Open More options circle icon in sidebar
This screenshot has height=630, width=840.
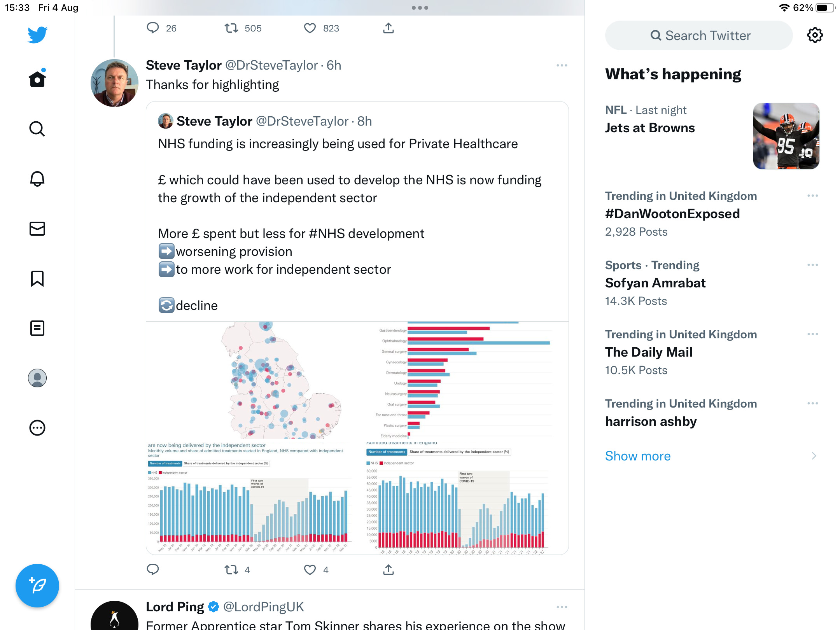pyautogui.click(x=37, y=428)
